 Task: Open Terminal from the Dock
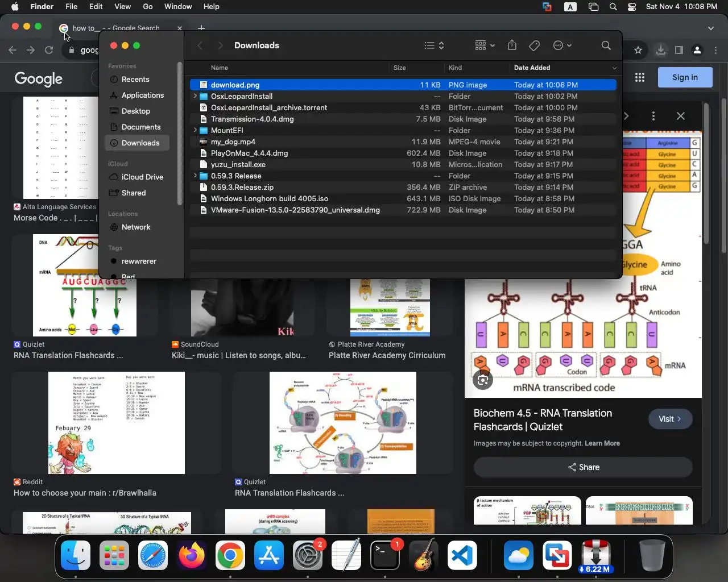(385, 555)
